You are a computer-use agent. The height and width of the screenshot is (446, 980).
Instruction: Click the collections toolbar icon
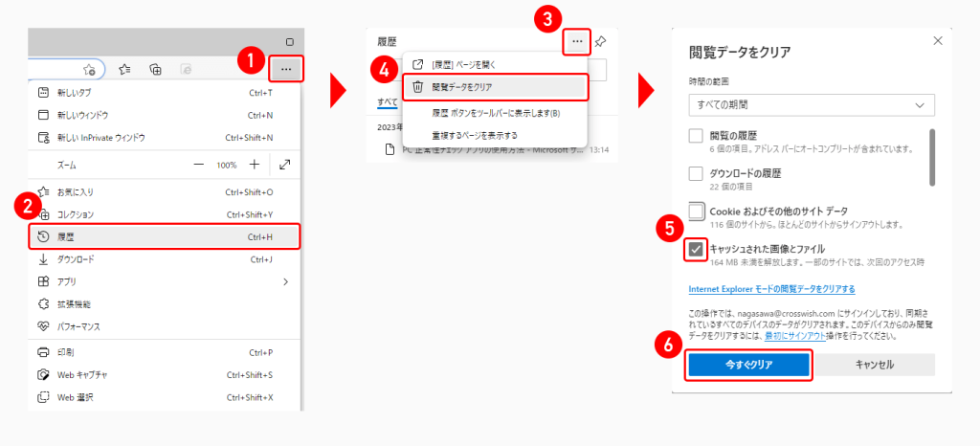coord(155,69)
